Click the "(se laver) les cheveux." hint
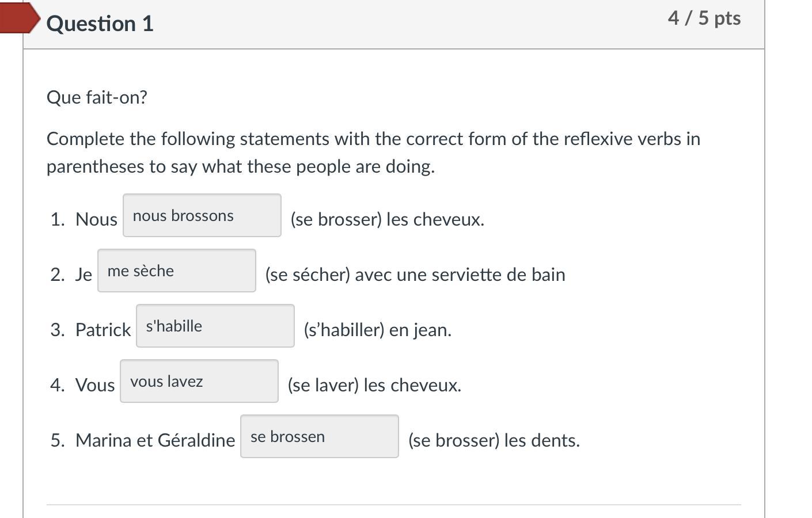The height and width of the screenshot is (518, 812). point(374,385)
